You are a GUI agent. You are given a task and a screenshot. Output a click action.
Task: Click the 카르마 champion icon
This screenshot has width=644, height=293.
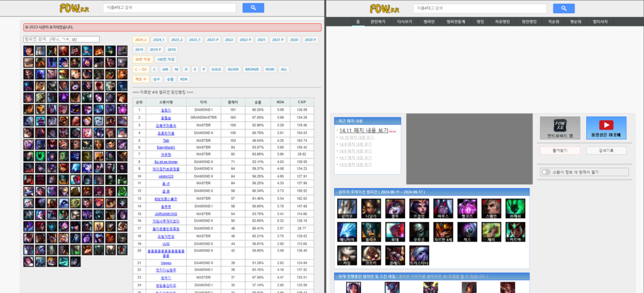(516, 232)
